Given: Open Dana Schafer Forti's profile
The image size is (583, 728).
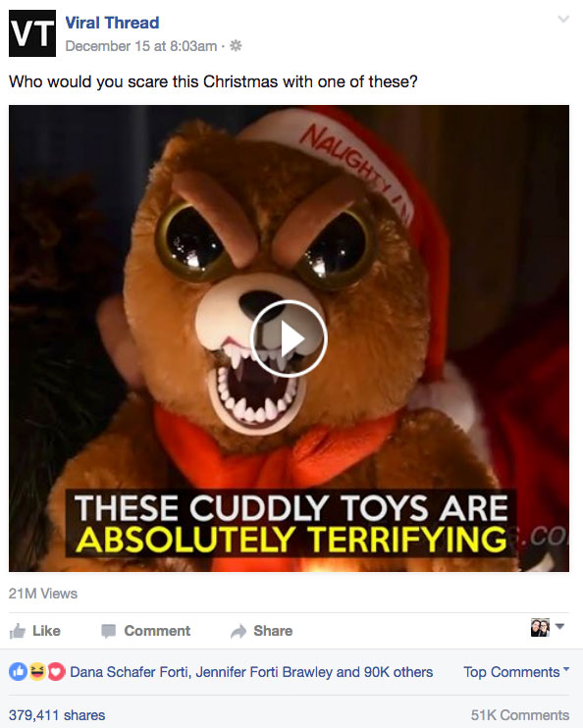Looking at the screenshot, I should coord(131,672).
